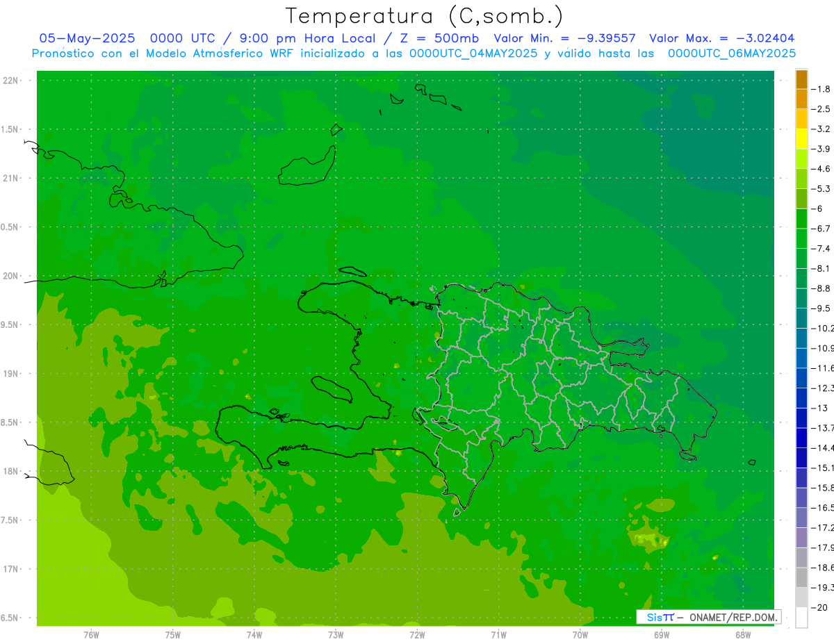
Task: Click the title 'Temperatura (C,somb.)'
Action: 424,16
